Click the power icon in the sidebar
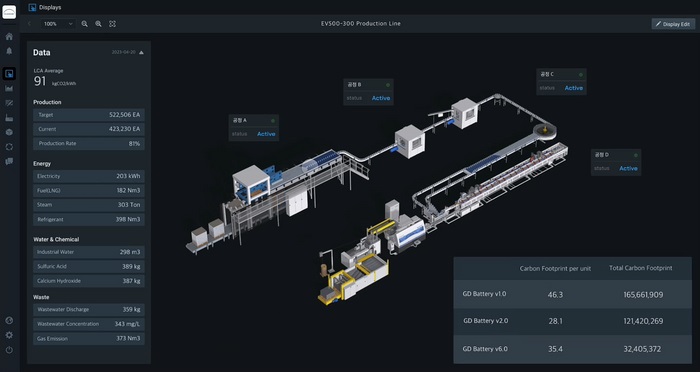Image resolution: width=700 pixels, height=372 pixels. point(9,350)
